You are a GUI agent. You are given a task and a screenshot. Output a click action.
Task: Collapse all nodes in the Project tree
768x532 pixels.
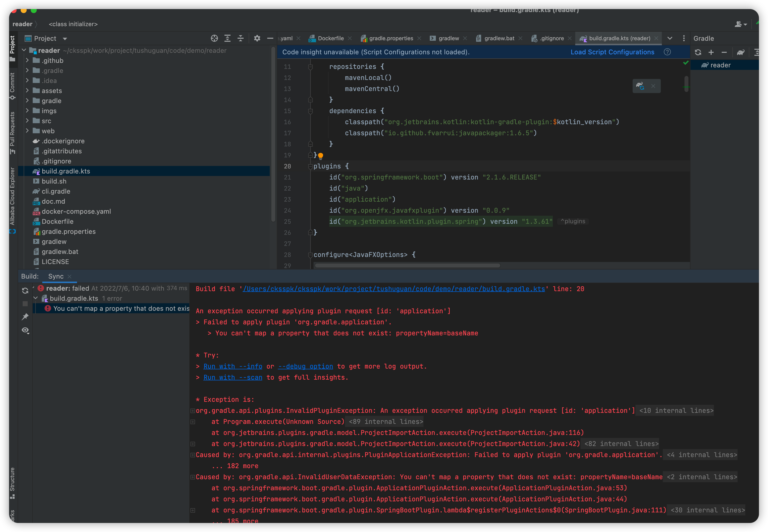coord(241,38)
